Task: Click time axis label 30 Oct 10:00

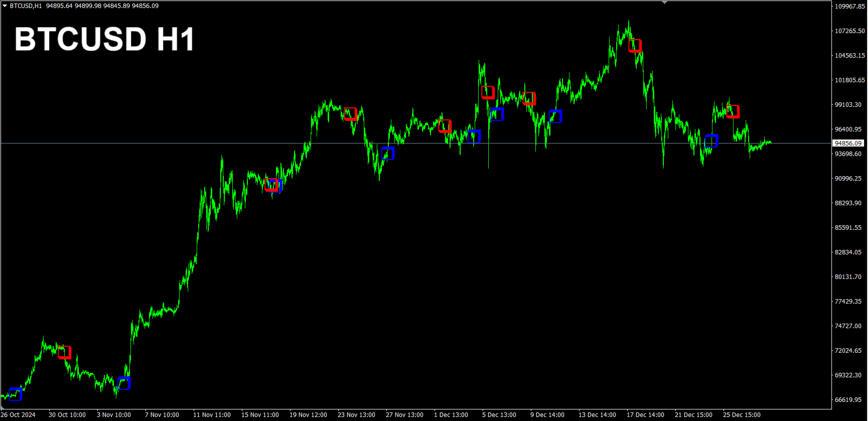Action: (x=67, y=415)
